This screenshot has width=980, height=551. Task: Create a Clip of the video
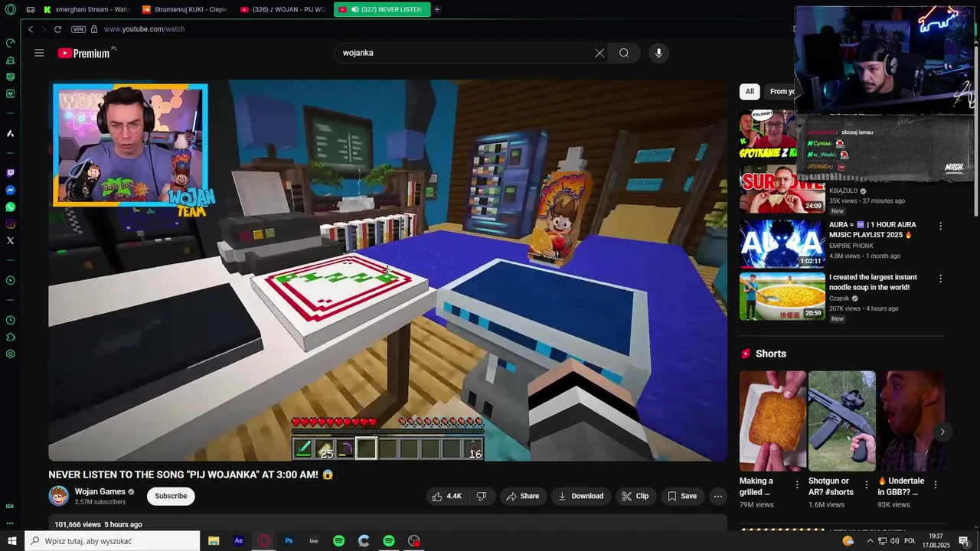635,496
